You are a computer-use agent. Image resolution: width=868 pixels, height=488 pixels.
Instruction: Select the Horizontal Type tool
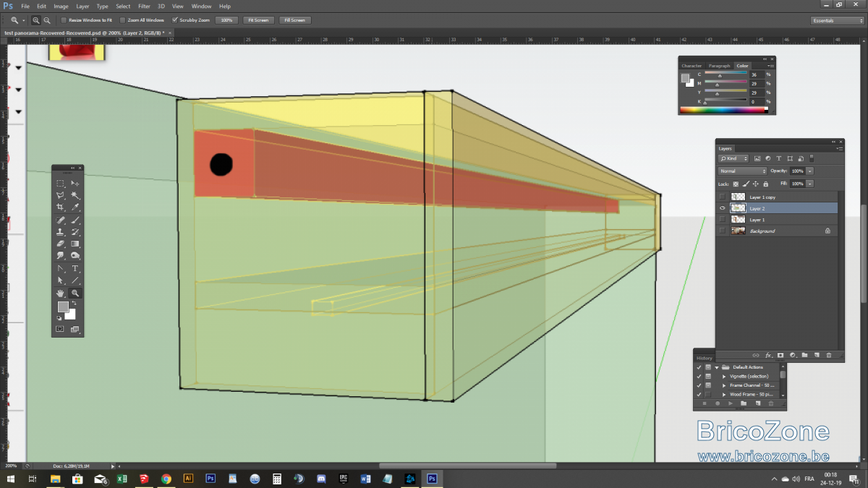click(75, 268)
